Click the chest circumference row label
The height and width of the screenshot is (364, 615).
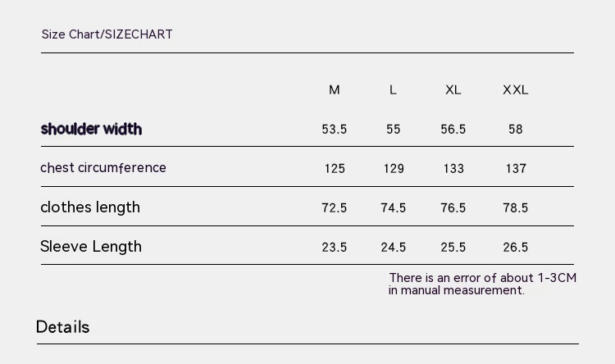point(103,168)
